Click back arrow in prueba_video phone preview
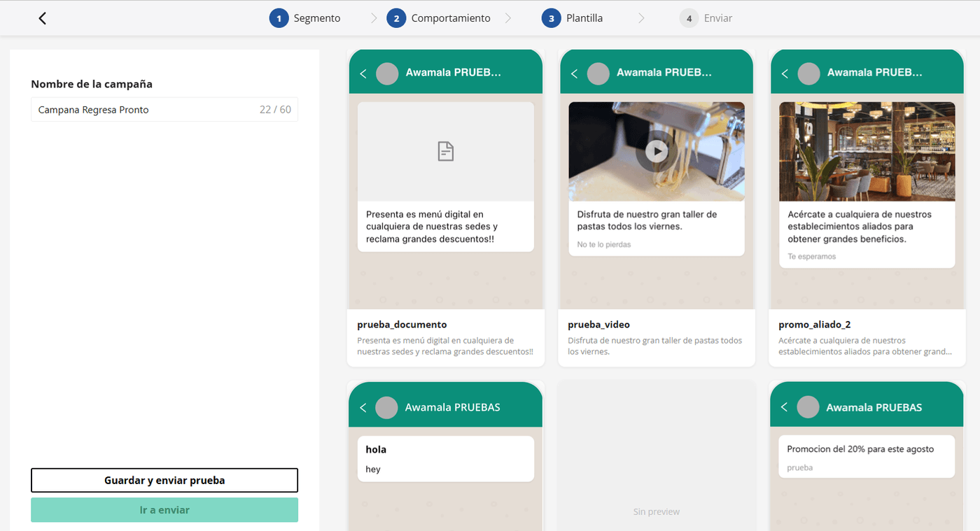 [574, 73]
